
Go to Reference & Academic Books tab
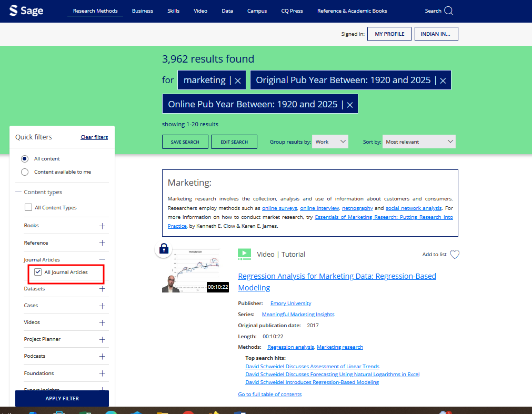352,11
